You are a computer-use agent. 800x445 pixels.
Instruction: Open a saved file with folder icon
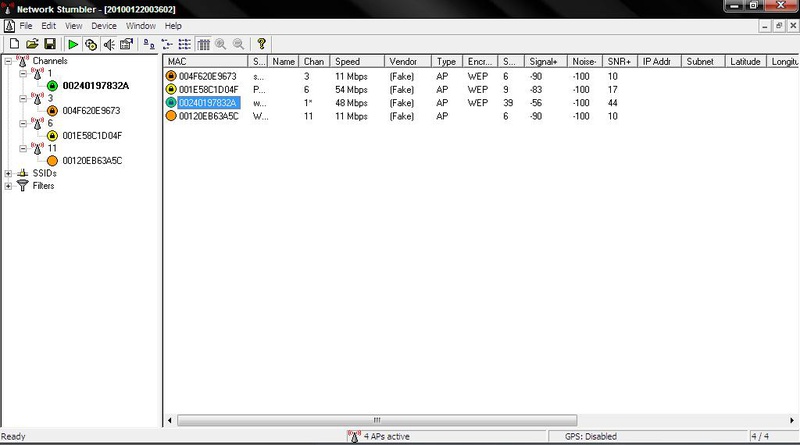[32, 44]
